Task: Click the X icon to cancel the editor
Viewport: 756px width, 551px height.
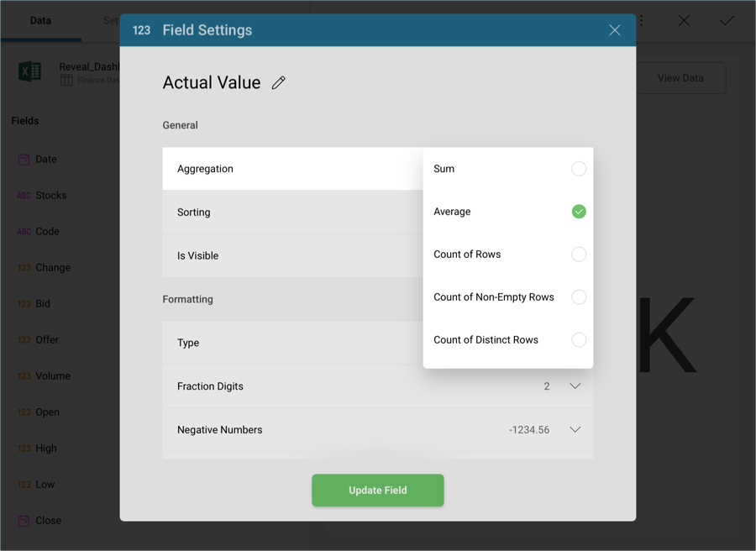Action: tap(684, 20)
